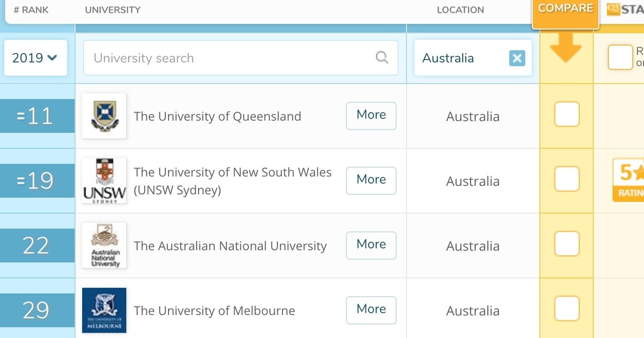
Task: Open the 2019 year dropdown
Action: click(35, 58)
